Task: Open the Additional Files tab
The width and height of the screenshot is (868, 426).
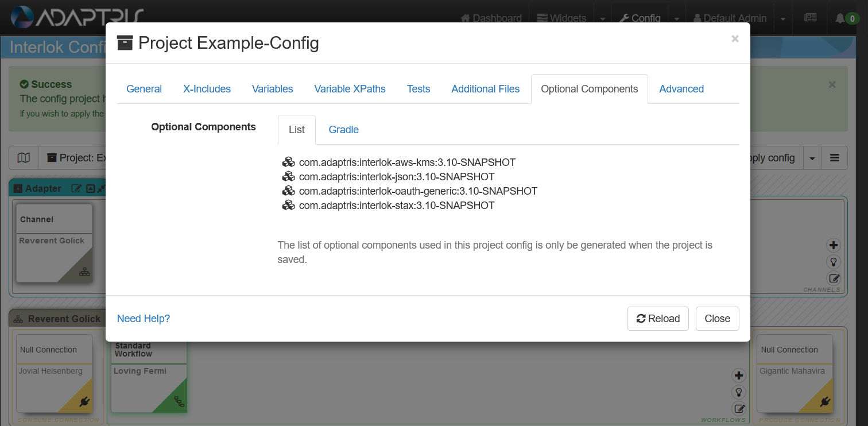Action: tap(486, 89)
